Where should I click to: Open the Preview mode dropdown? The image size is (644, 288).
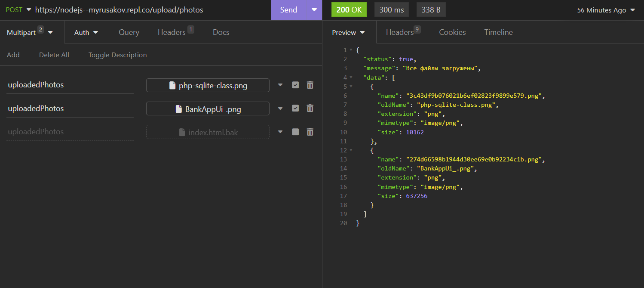[x=348, y=32]
